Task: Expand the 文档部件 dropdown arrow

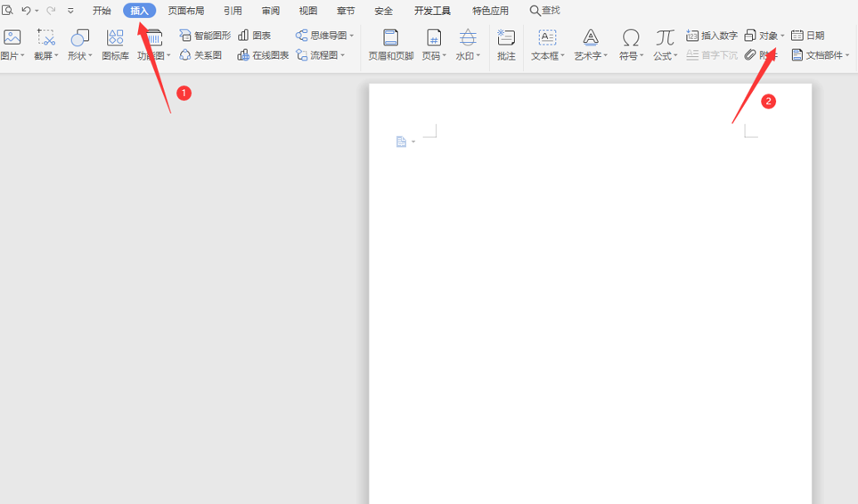Action: 847,56
